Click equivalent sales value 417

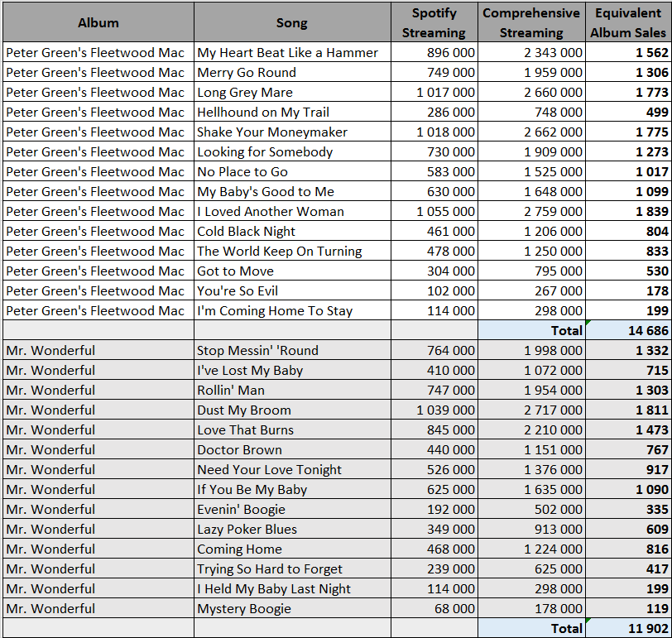[628, 568]
